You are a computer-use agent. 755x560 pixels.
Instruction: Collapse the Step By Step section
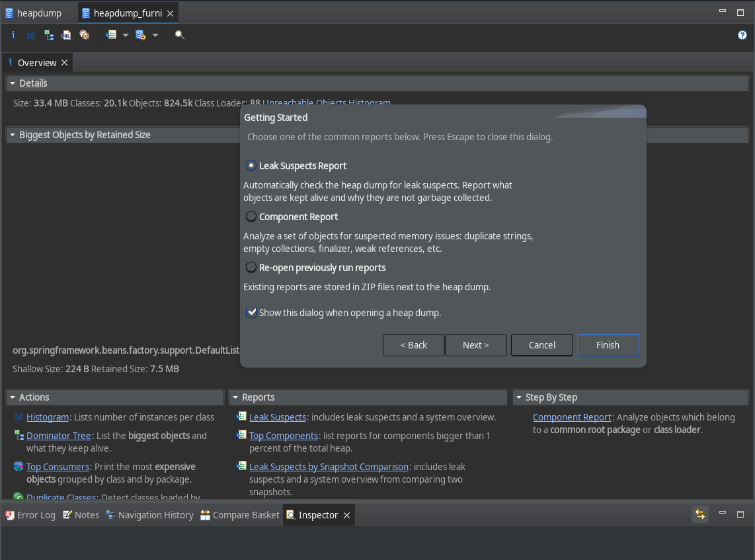[519, 397]
